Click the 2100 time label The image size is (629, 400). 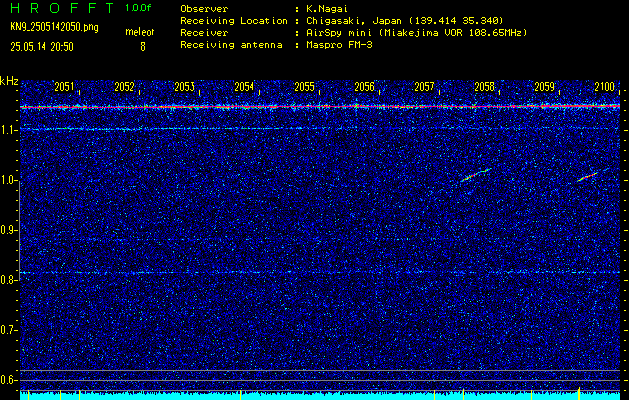605,87
